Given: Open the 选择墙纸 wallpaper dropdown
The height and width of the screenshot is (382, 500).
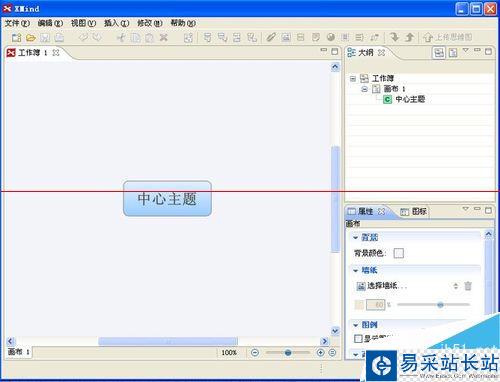Looking at the screenshot, I should 455,286.
